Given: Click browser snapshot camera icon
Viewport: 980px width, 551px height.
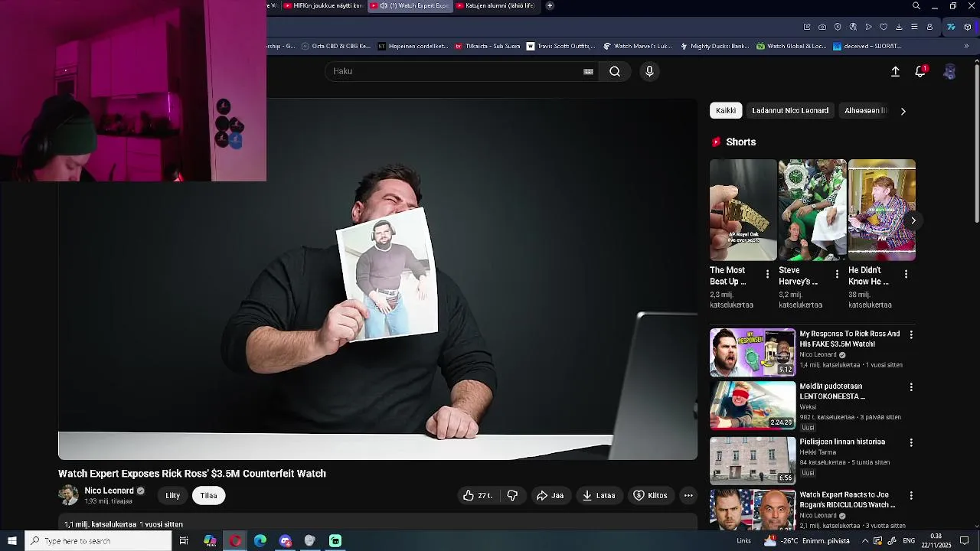Looking at the screenshot, I should [822, 27].
